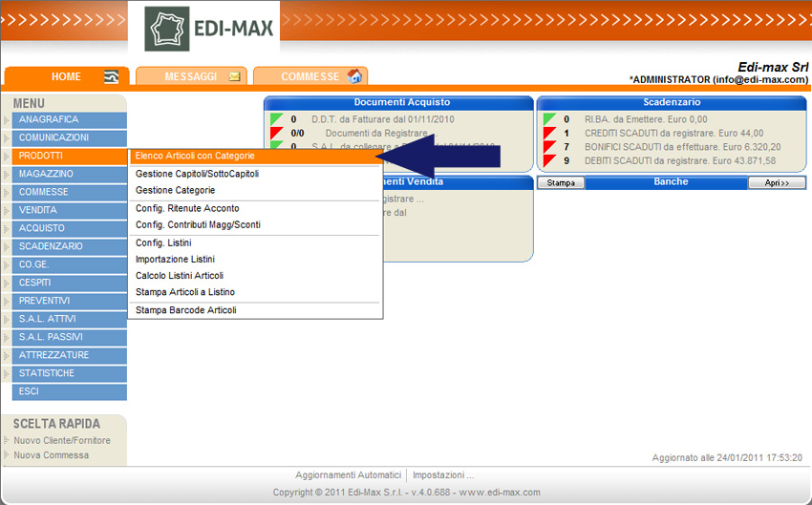
Task: Open Nuovo Cliente/Fornitore quick link
Action: 62,440
